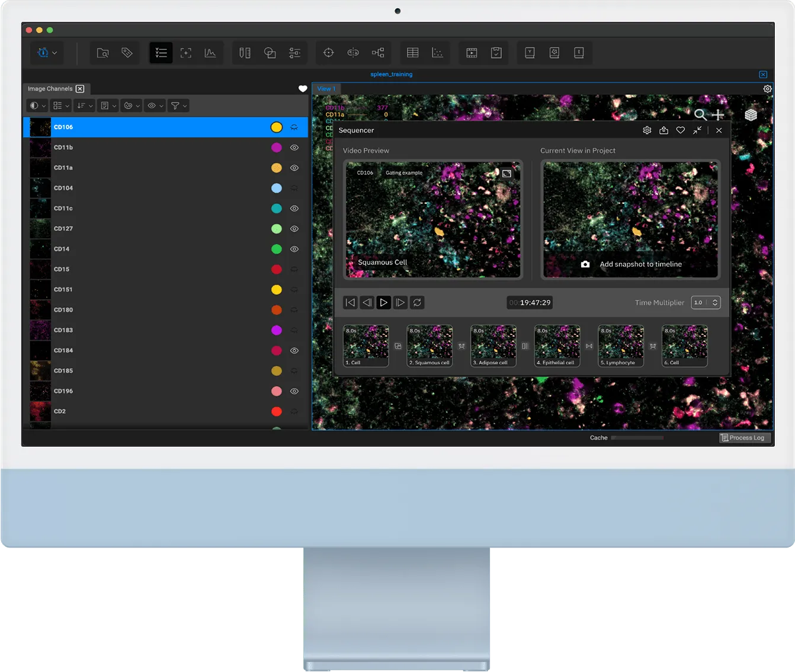Switch to the Image Channels tab
Viewport: 795px width, 672px height.
coord(56,89)
